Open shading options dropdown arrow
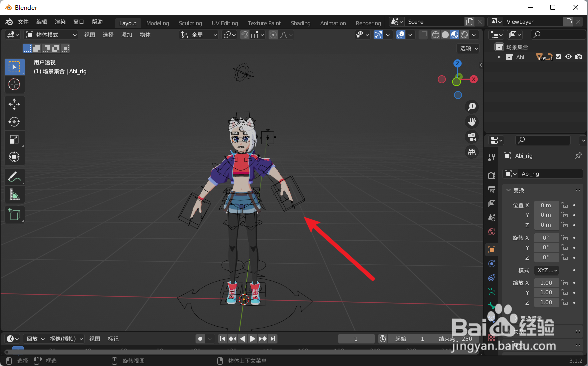 click(x=474, y=35)
